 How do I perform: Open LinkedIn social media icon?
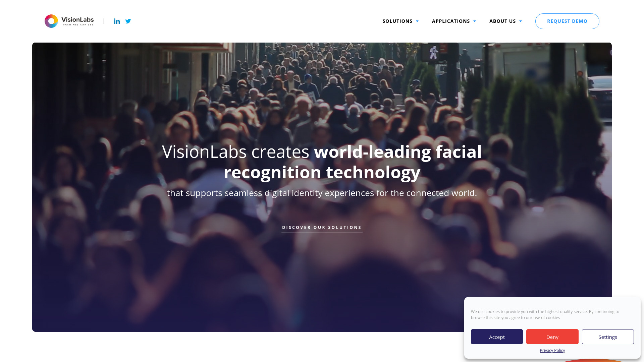pyautogui.click(x=117, y=21)
